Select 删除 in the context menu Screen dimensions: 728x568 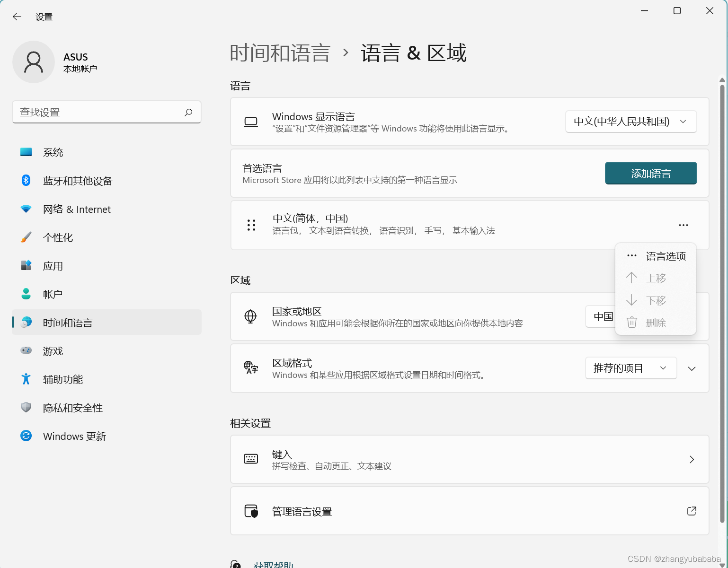(x=656, y=323)
